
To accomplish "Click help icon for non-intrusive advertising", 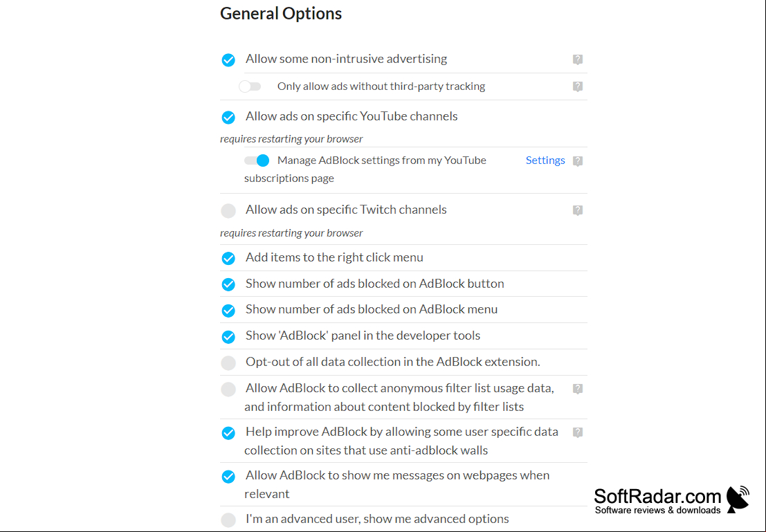I will (x=577, y=59).
